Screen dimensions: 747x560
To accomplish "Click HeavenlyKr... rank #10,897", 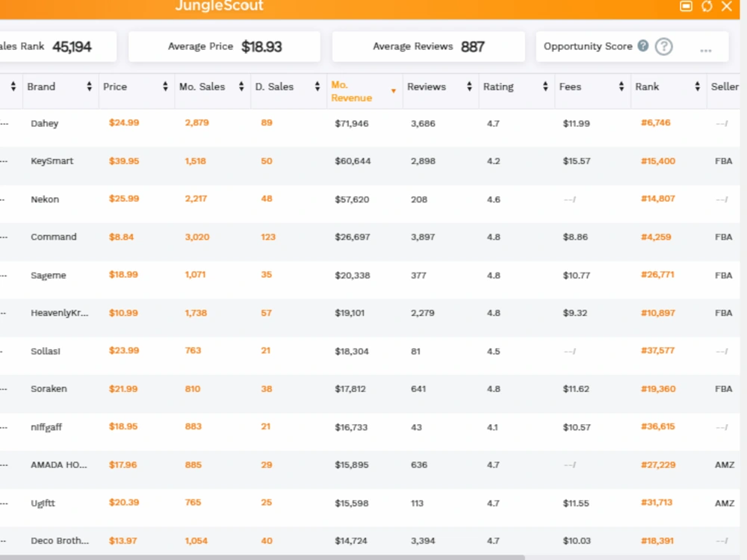I will (x=658, y=313).
